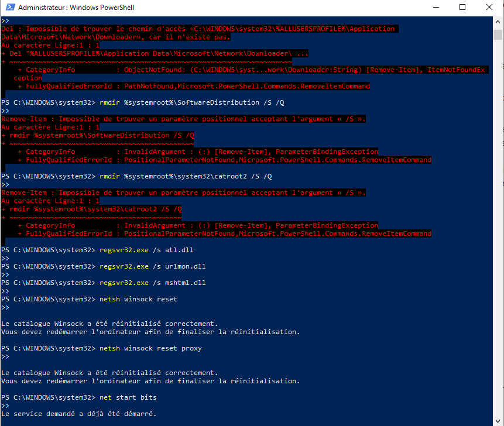Click the scrollbar down arrow

click(498, 421)
